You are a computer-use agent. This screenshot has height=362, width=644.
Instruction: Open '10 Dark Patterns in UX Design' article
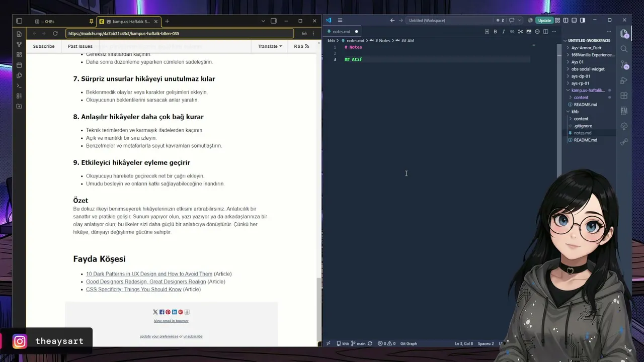(149, 274)
